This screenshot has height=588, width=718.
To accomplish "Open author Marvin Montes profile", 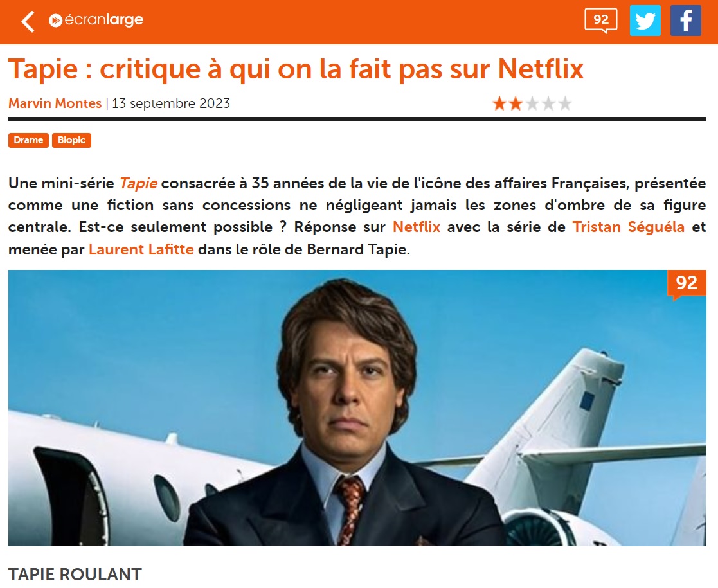I will pos(55,103).
